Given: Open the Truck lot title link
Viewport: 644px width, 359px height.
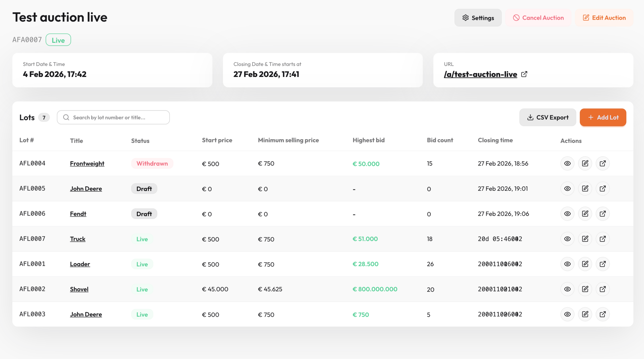Looking at the screenshot, I should [x=77, y=239].
